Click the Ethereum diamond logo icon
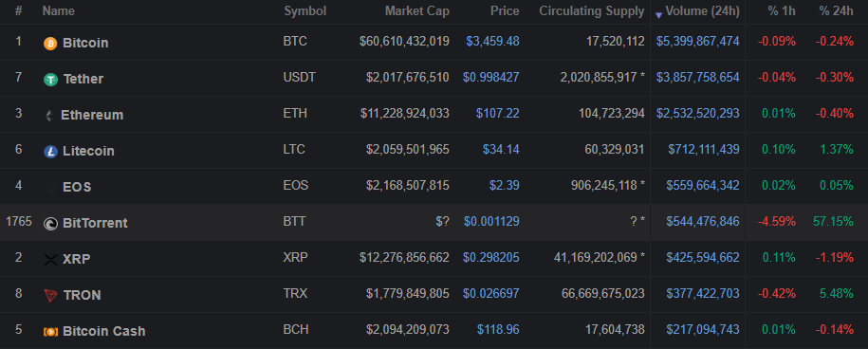 pyautogui.click(x=49, y=116)
